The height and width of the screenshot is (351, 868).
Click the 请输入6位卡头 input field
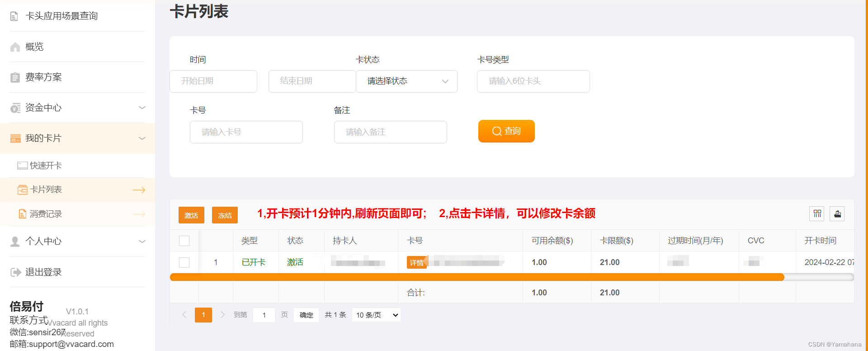click(x=533, y=81)
